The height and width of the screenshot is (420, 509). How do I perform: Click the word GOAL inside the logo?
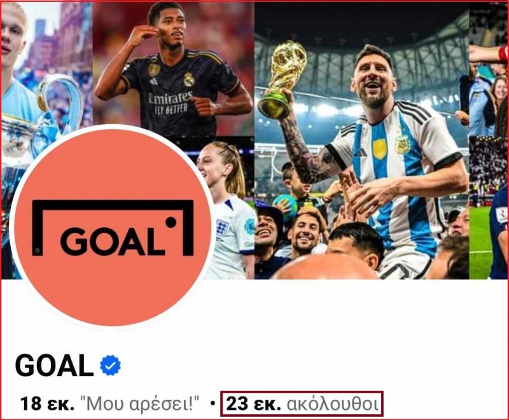pyautogui.click(x=113, y=241)
